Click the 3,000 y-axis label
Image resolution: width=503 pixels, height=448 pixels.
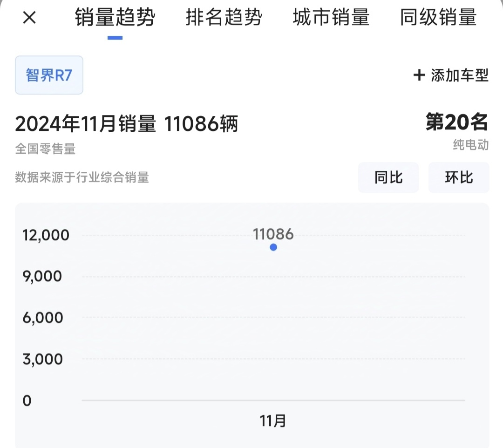tap(43, 359)
